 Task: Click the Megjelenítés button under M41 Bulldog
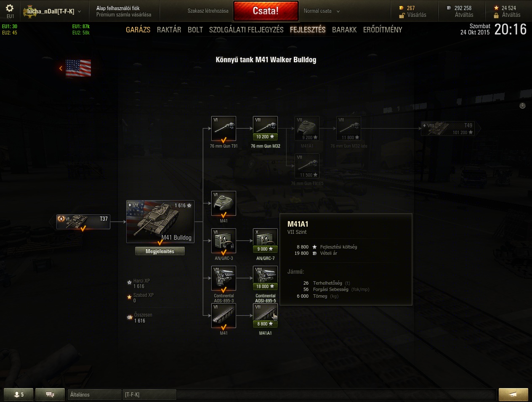tap(160, 251)
